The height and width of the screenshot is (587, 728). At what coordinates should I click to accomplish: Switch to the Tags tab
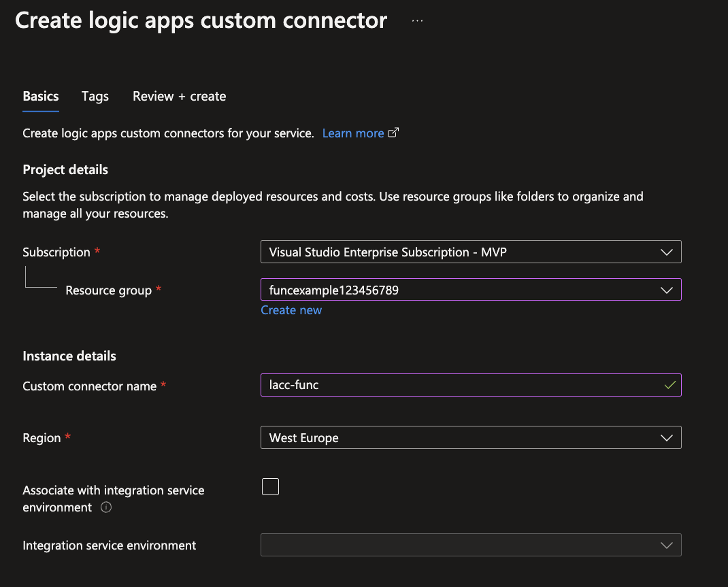coord(95,97)
